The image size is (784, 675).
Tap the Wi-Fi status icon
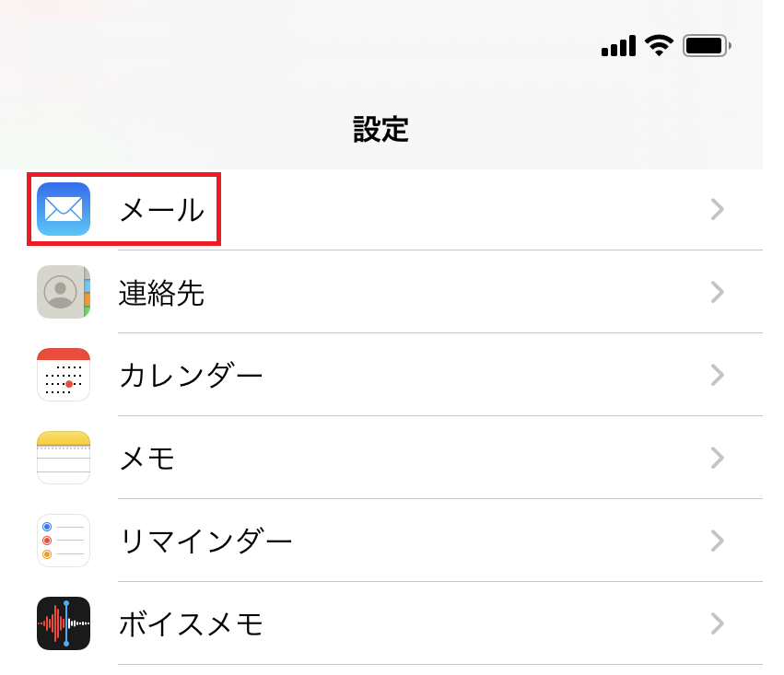click(659, 45)
